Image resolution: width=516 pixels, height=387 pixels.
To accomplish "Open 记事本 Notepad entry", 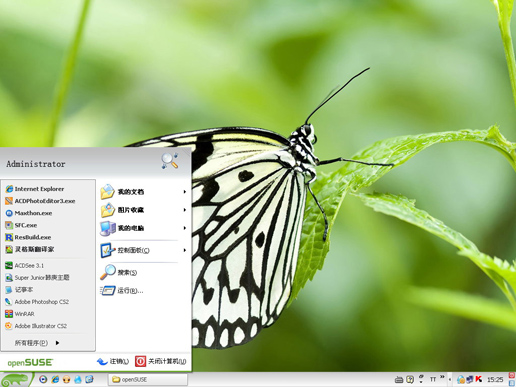I will point(19,290).
